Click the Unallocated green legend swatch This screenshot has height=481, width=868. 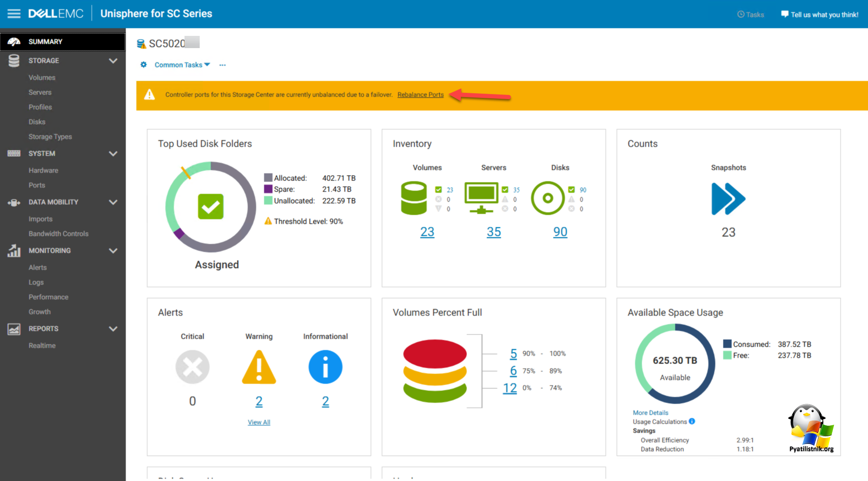click(268, 200)
